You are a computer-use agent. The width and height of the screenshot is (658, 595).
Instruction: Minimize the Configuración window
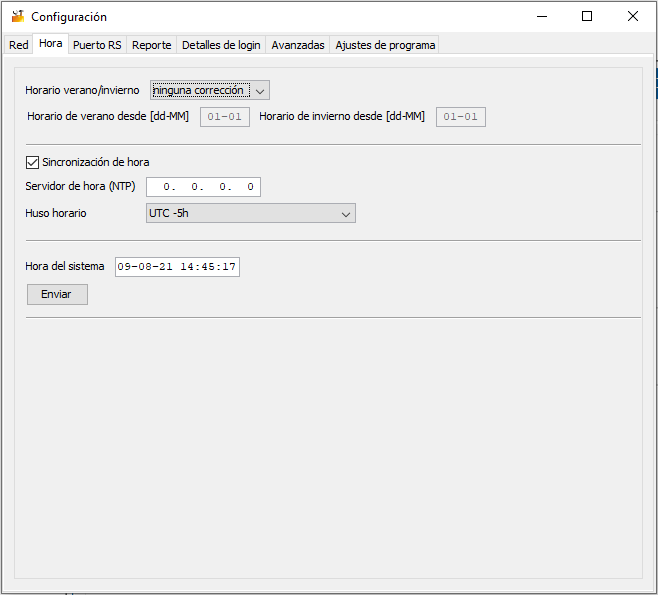(542, 16)
